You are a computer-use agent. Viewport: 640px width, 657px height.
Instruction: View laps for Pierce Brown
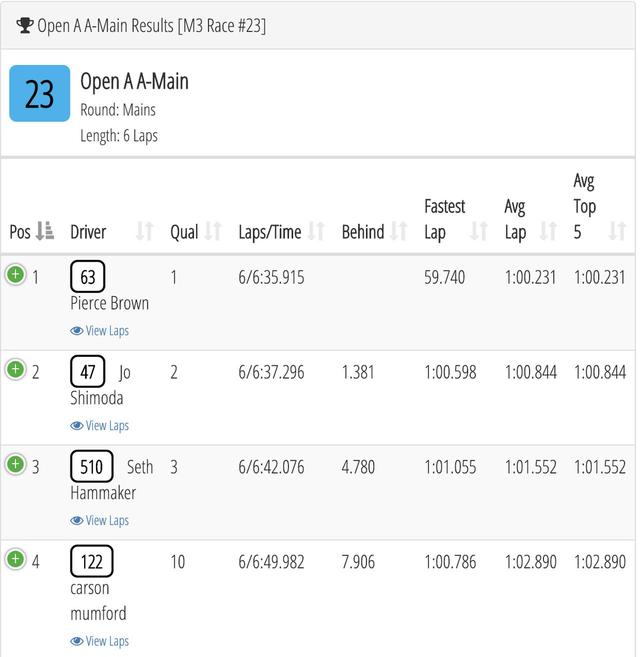[99, 331]
